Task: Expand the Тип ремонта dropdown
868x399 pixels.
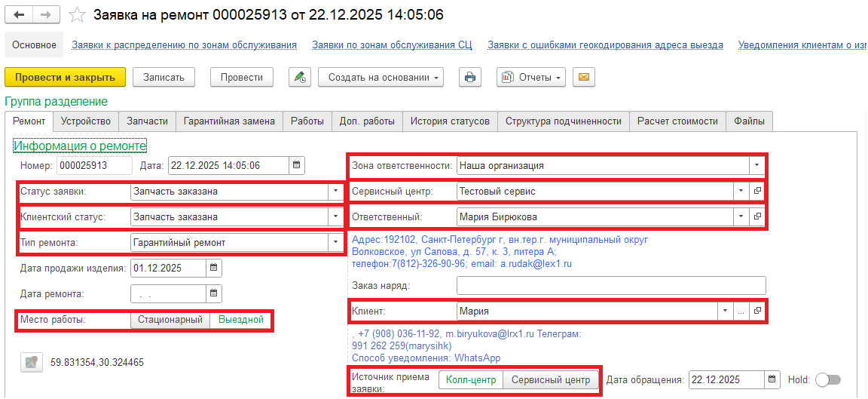Action: pyautogui.click(x=335, y=243)
